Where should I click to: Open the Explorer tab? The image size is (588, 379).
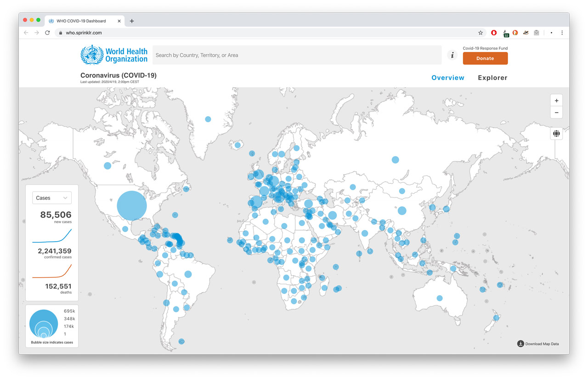click(492, 78)
